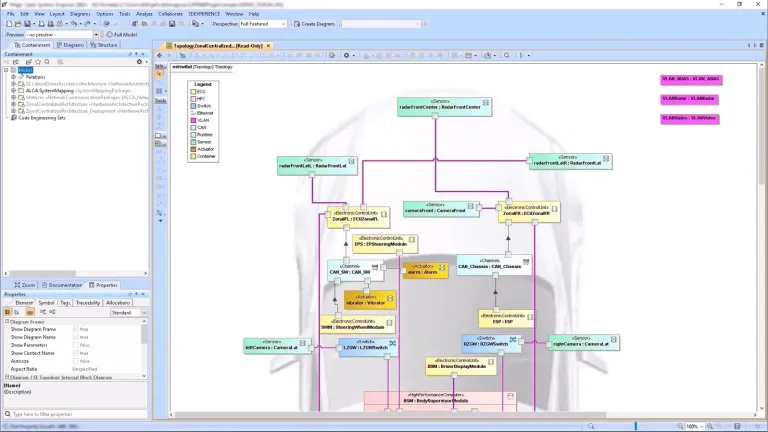
Task: Toggle the Show Diagram Frame checkbox
Action: (x=75, y=329)
